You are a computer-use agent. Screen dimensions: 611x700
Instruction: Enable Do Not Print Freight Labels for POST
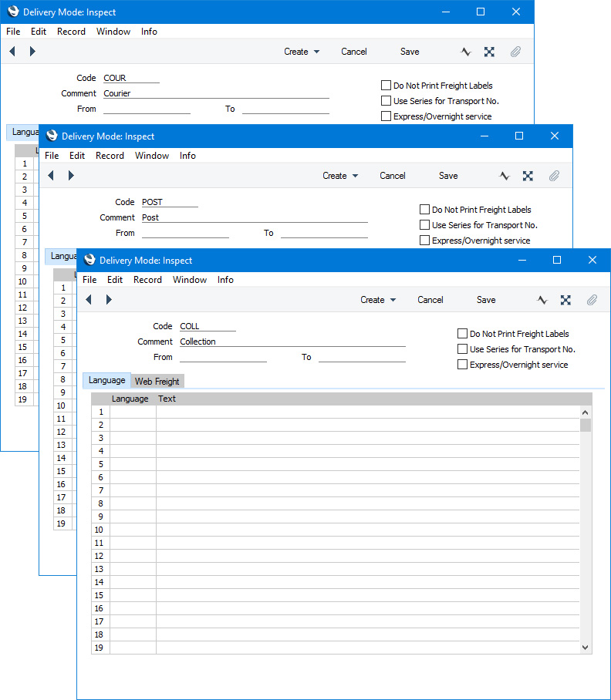(424, 210)
